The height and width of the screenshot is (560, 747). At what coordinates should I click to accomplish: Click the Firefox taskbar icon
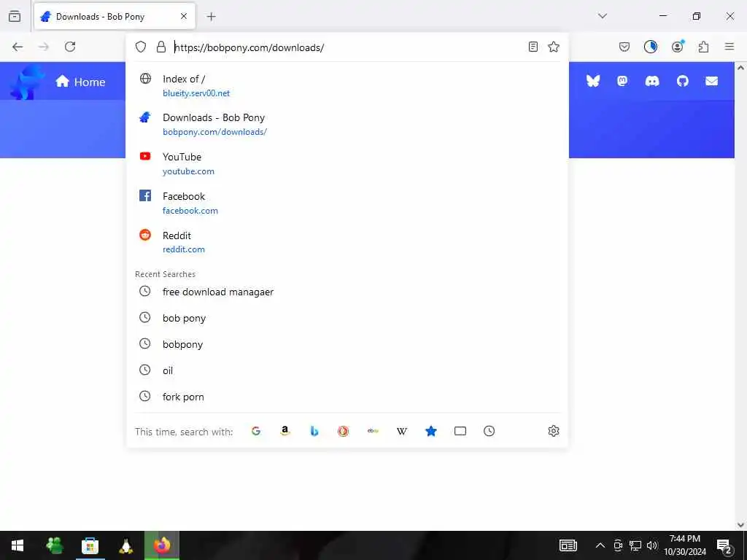coord(162,545)
